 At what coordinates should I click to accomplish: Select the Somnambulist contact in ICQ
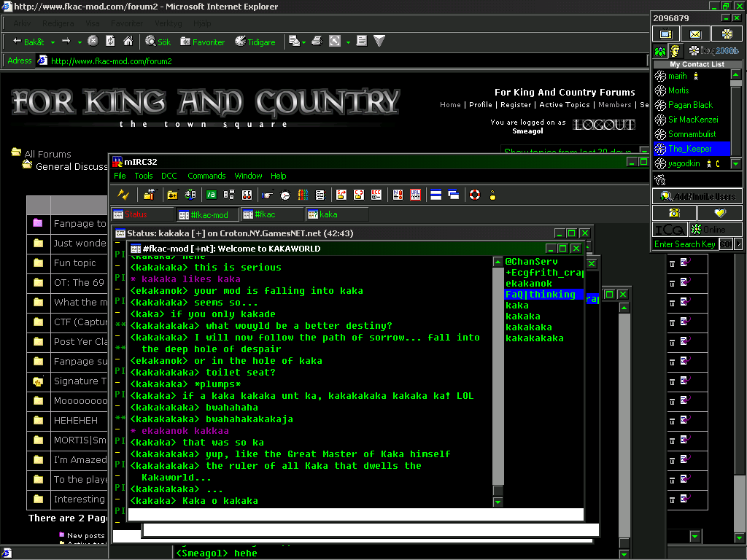[692, 134]
